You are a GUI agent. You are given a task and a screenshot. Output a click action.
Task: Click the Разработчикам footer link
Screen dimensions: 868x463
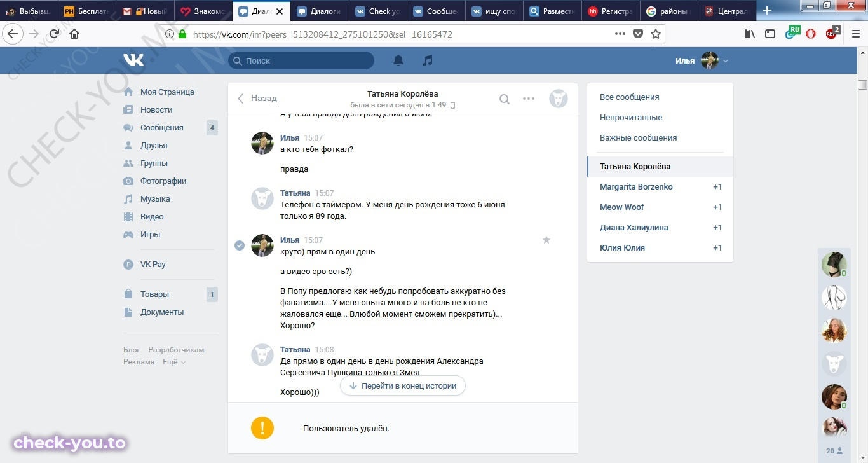[176, 350]
